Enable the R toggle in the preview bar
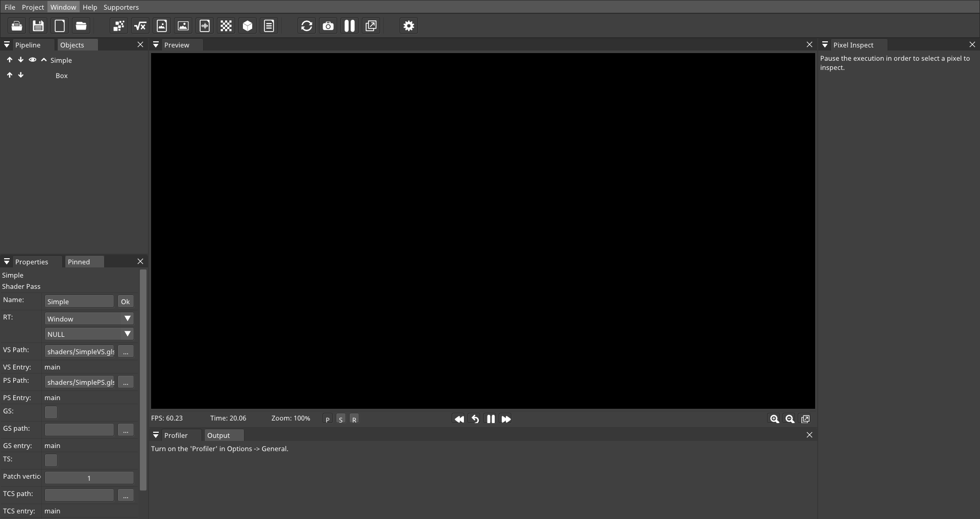This screenshot has height=519, width=980. (354, 418)
